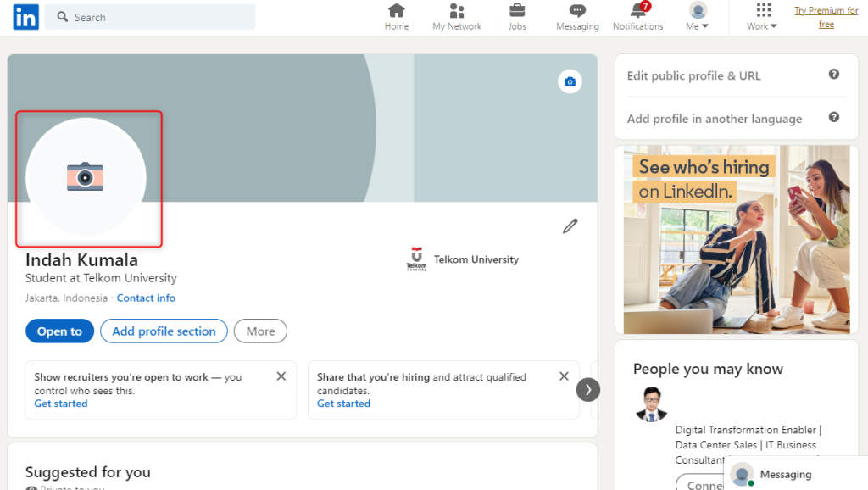868x490 pixels.
Task: Click Add profile section button
Action: 164,331
